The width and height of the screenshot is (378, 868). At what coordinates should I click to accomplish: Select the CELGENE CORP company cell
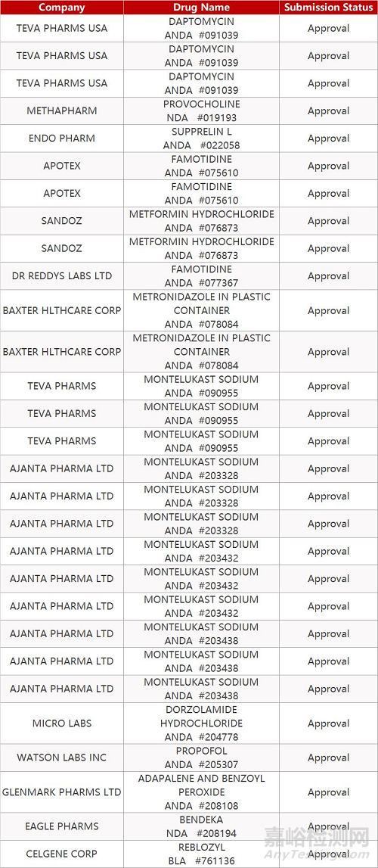click(62, 854)
